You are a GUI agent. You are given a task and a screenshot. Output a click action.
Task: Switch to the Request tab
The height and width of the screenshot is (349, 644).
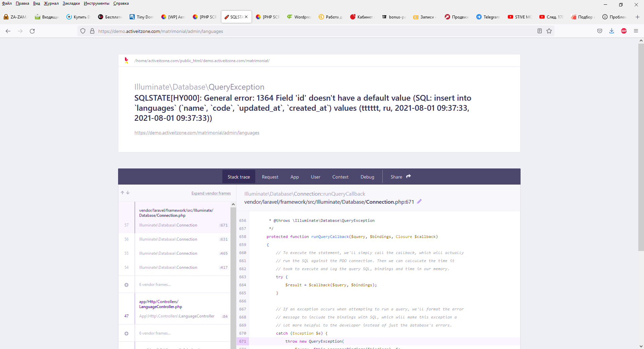click(270, 177)
